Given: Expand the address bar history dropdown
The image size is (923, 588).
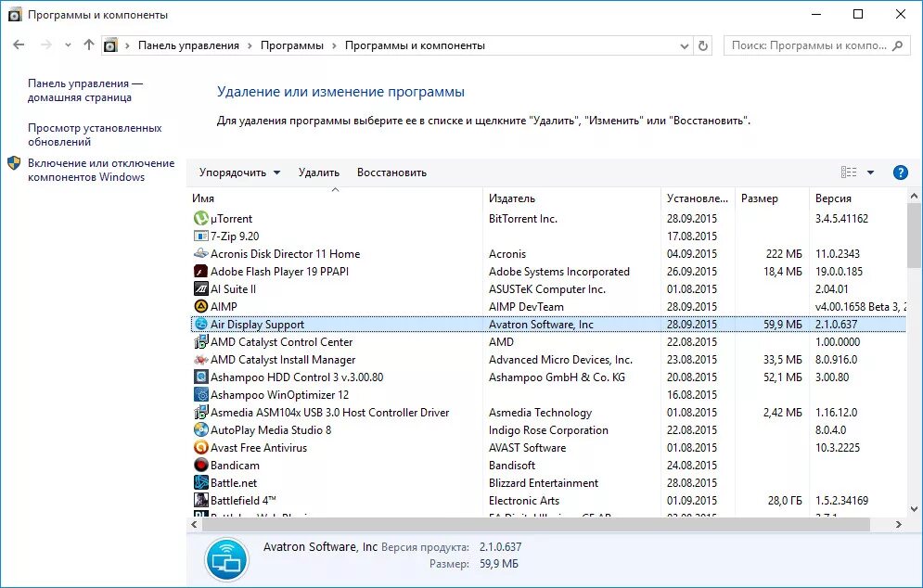Looking at the screenshot, I should pyautogui.click(x=684, y=46).
